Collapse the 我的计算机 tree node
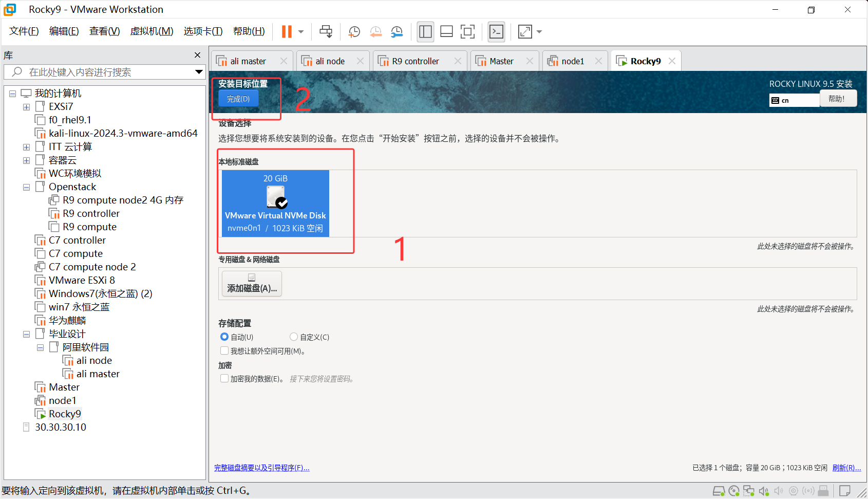The width and height of the screenshot is (868, 499). click(x=12, y=94)
